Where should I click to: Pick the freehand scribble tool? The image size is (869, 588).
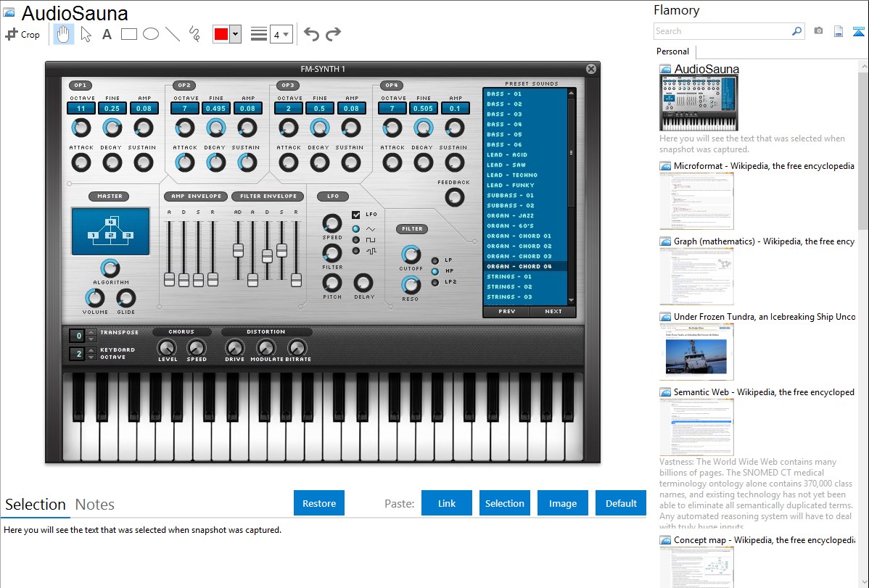pos(194,34)
